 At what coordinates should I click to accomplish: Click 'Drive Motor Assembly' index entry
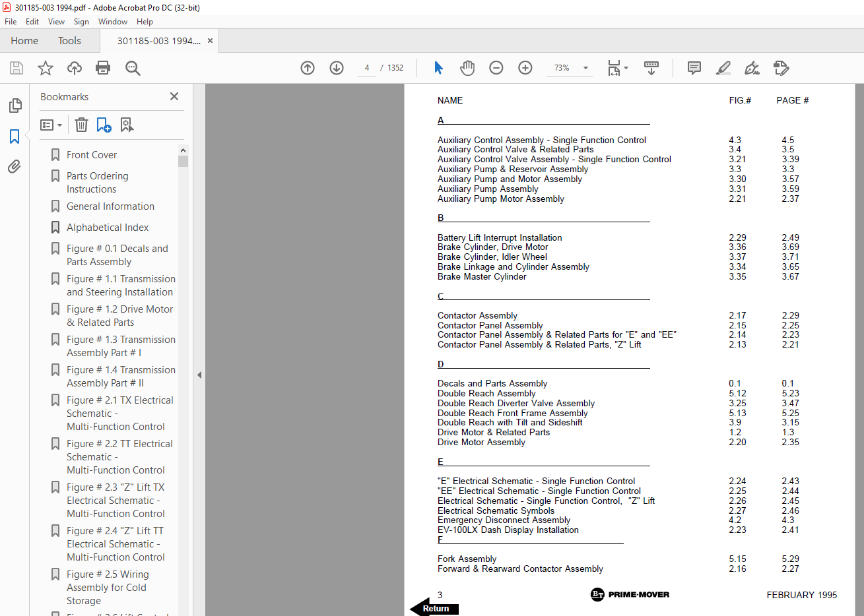pyautogui.click(x=481, y=442)
